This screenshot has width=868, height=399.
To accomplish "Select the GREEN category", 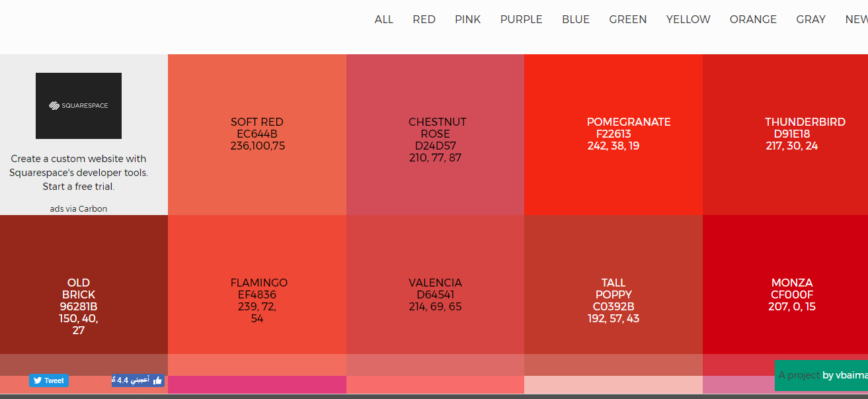I will coord(627,19).
